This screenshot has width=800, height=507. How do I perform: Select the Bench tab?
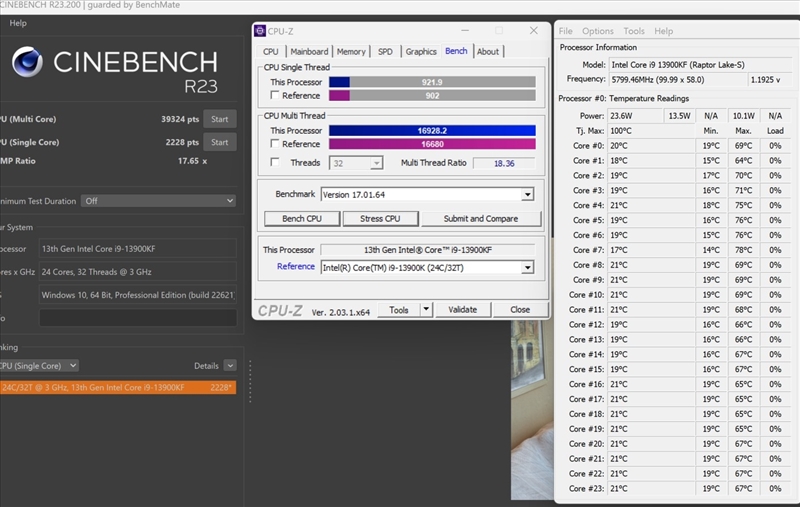456,51
